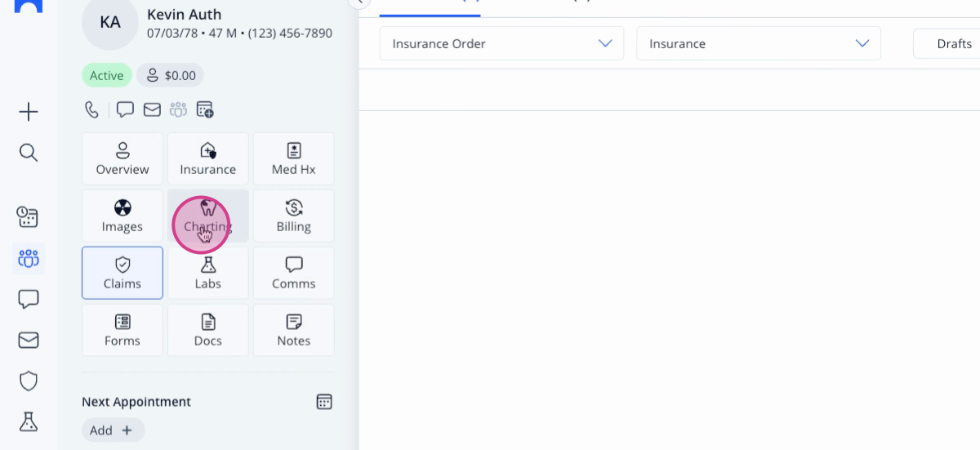Open the chat bubble sidebar icon
The height and width of the screenshot is (450, 980).
29,299
